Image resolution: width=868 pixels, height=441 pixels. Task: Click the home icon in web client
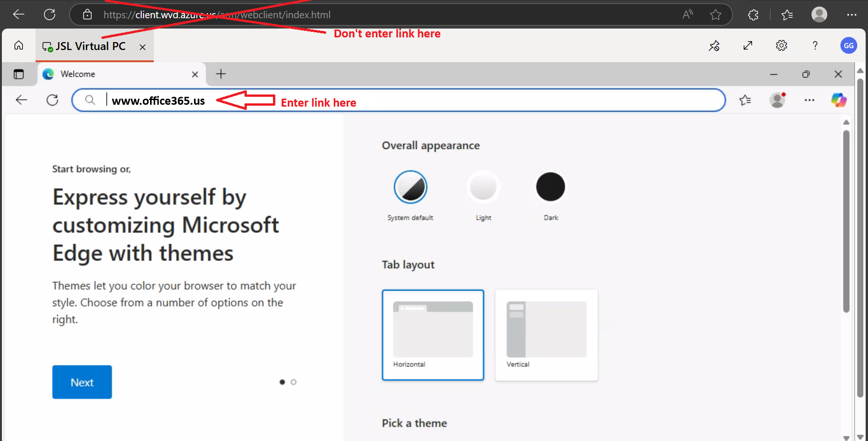click(19, 46)
